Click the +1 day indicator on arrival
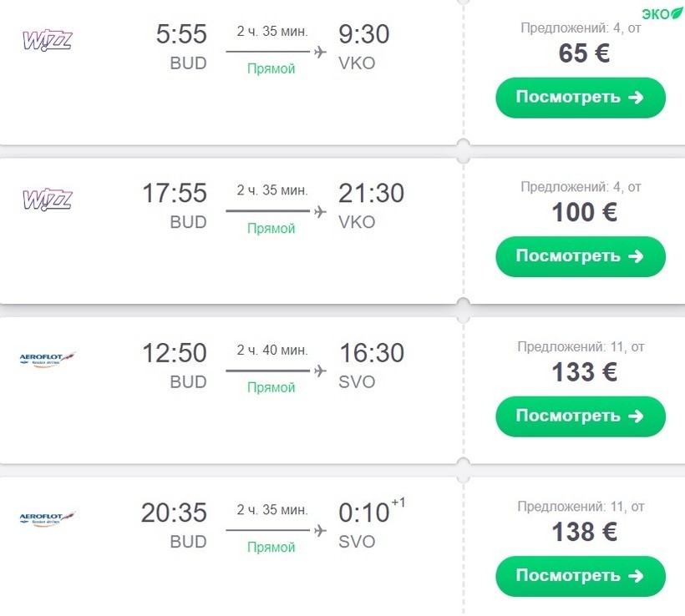Screen dimensions: 685x616 point(399,502)
